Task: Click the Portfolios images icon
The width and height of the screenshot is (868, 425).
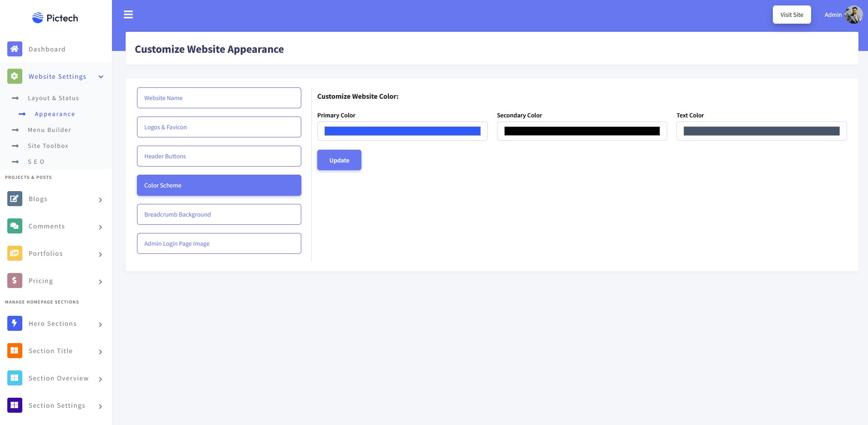Action: pyautogui.click(x=15, y=253)
